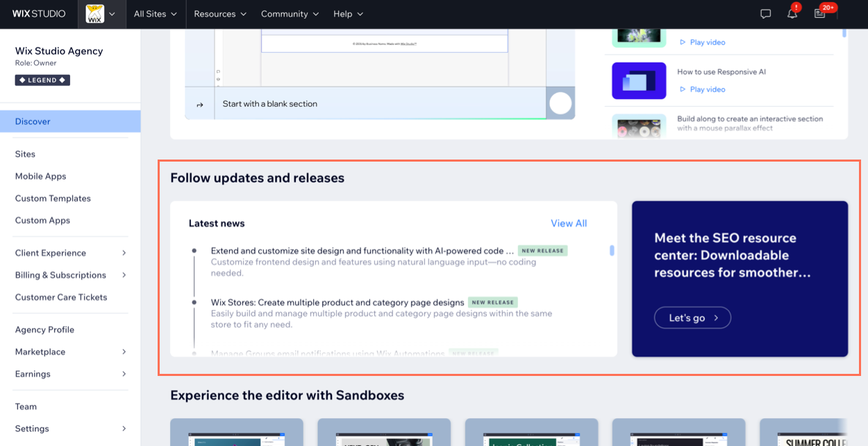
Task: Select Discover in the sidebar
Action: coord(70,121)
